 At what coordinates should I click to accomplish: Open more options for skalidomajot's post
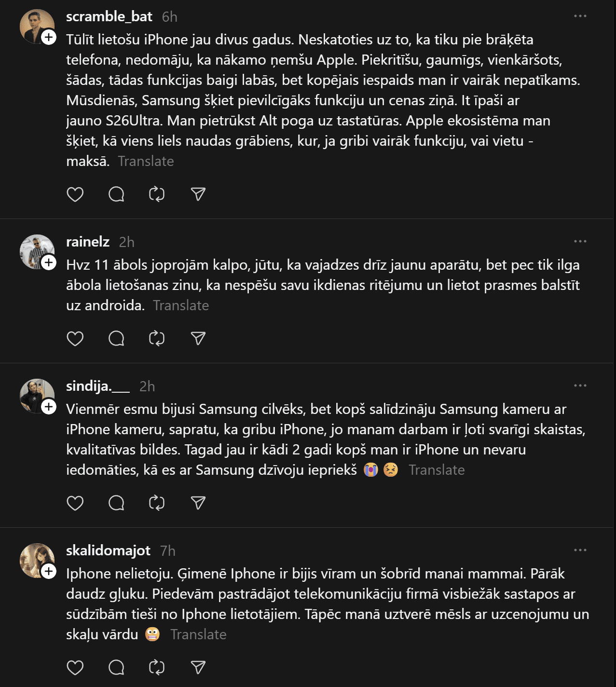(x=580, y=550)
